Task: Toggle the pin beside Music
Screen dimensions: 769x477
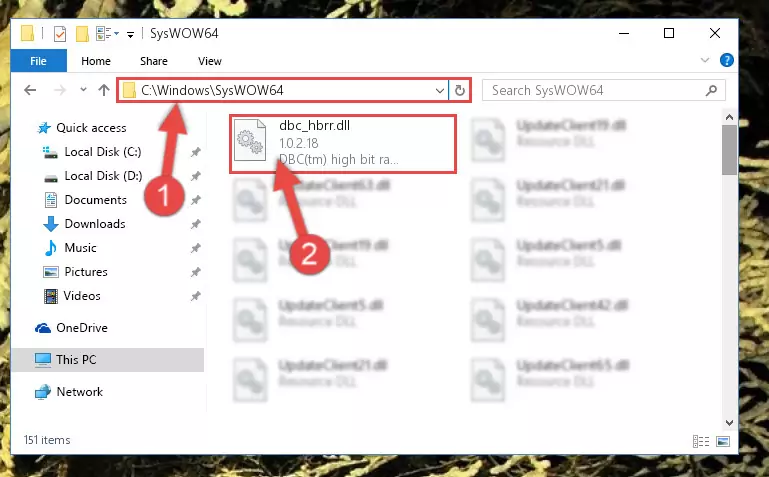Action: point(196,248)
